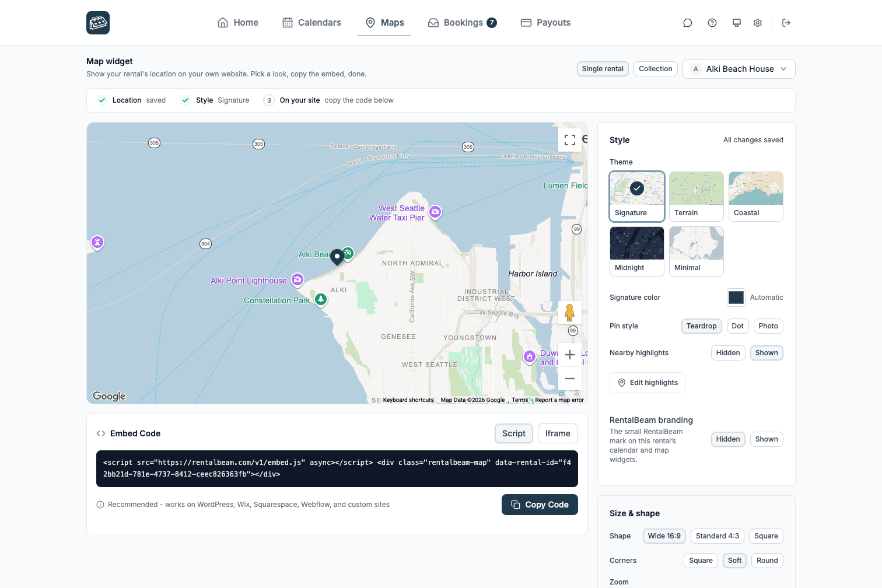This screenshot has height=588, width=882.
Task: Set RentalBeam branding to Shown
Action: pyautogui.click(x=766, y=439)
